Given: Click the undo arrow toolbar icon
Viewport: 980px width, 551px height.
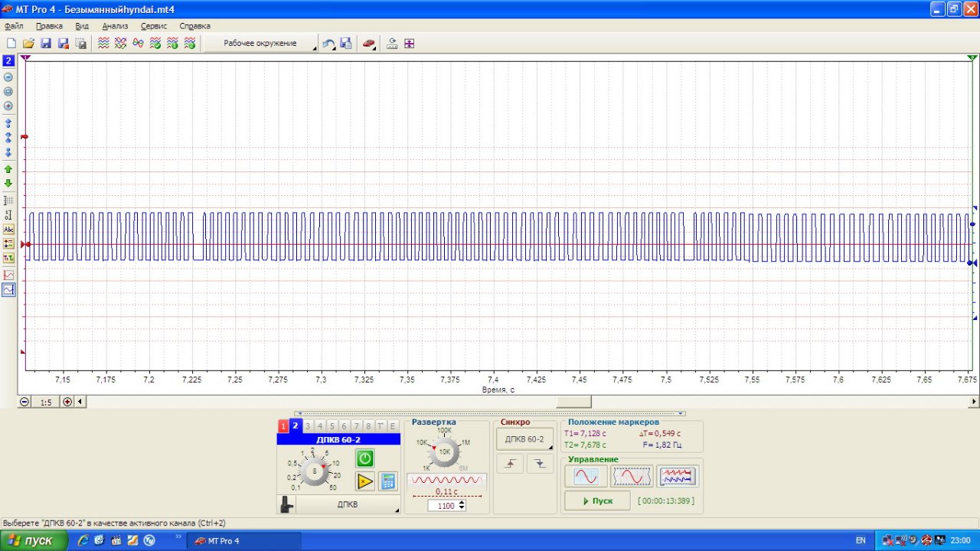Looking at the screenshot, I should pyautogui.click(x=328, y=44).
